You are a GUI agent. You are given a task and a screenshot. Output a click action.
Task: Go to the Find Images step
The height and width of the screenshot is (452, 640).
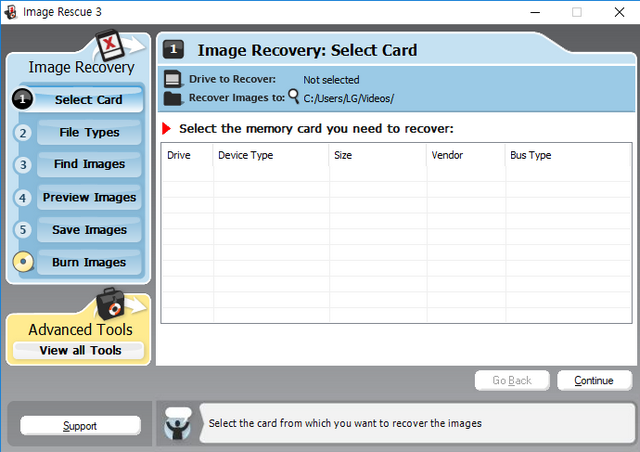(89, 164)
